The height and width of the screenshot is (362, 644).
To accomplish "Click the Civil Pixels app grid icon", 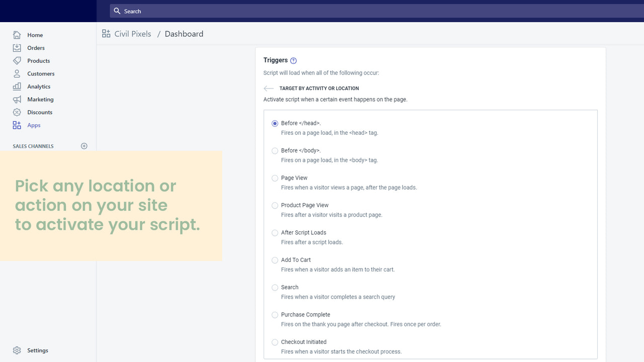I will [106, 34].
